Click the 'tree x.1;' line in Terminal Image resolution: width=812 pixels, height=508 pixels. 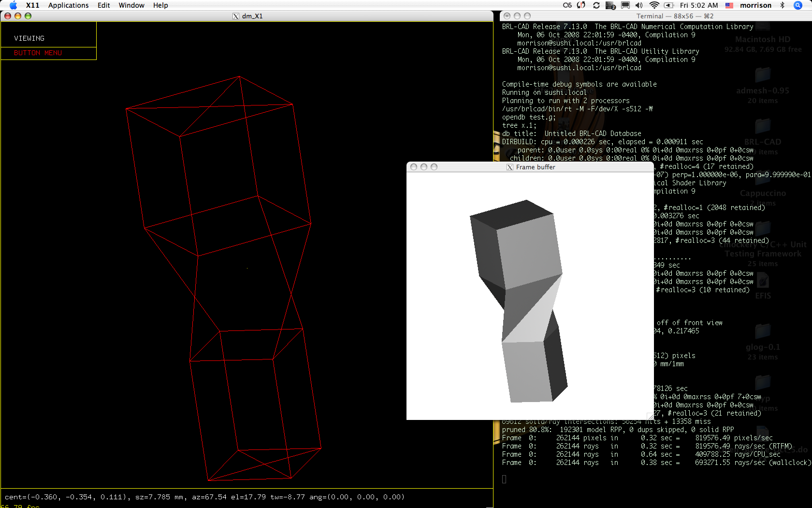click(x=519, y=125)
